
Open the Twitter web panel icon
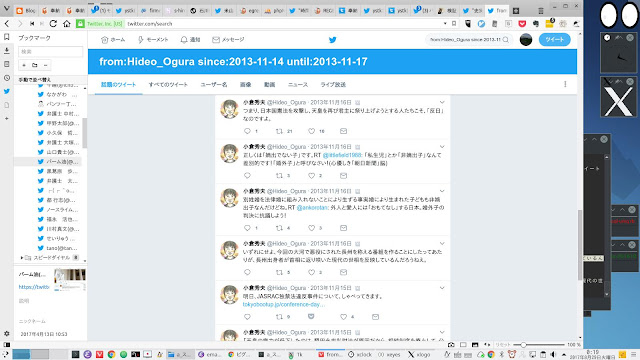pos(7,91)
